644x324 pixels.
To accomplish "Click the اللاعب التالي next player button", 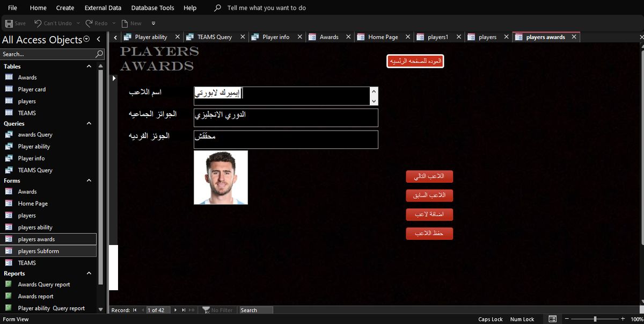I will (429, 176).
